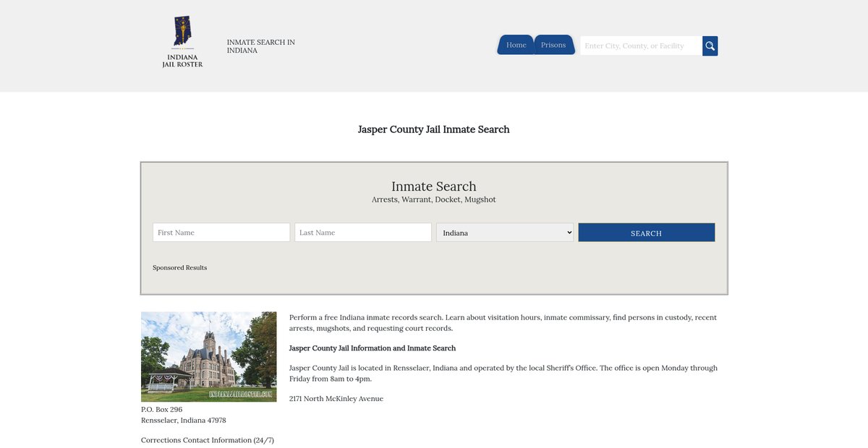Click the 'Jasper County Jail Information' bold heading
This screenshot has height=448, width=868.
pyautogui.click(x=372, y=348)
